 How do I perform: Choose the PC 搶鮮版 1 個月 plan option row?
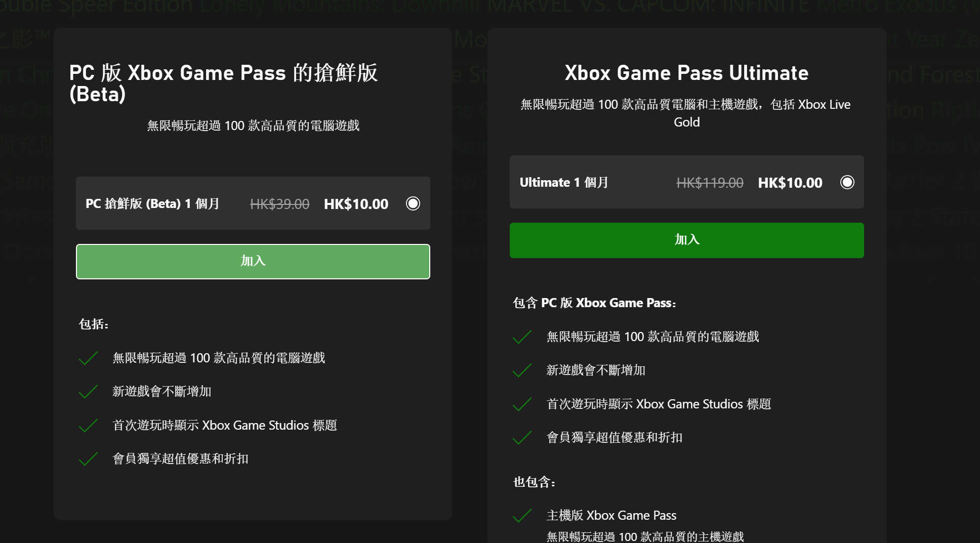[x=253, y=203]
